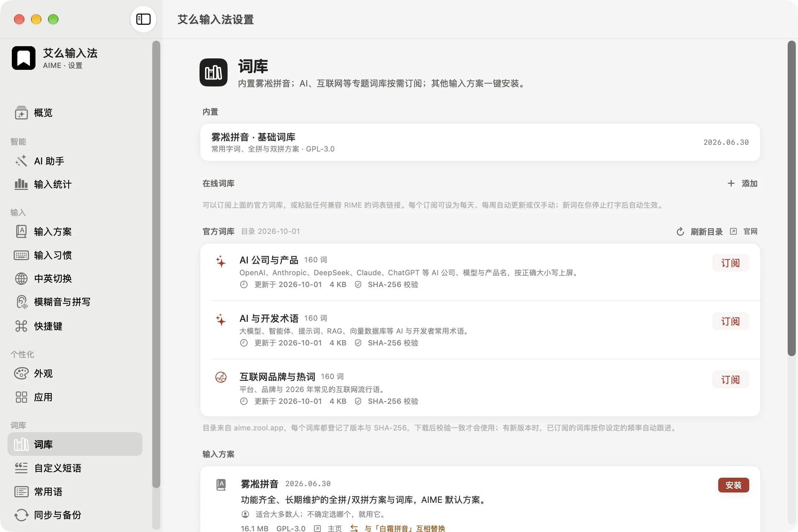798x532 pixels.
Task: Toggle the sidebar with the toolbar icon
Action: [x=143, y=19]
